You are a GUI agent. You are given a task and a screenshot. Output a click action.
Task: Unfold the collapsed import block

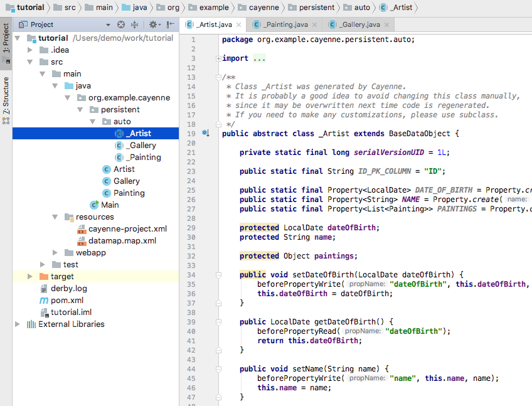(x=218, y=58)
